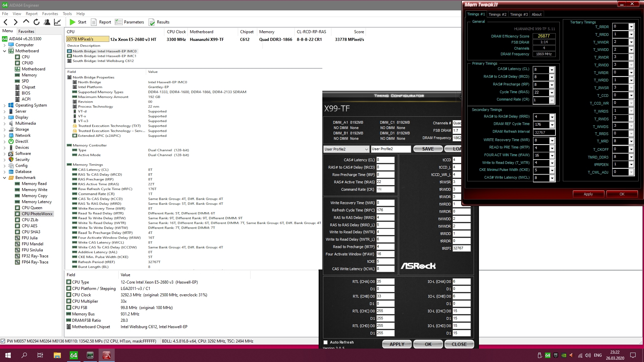The height and width of the screenshot is (362, 644).
Task: Click Apply in Mem TweakIt
Action: [588, 194]
